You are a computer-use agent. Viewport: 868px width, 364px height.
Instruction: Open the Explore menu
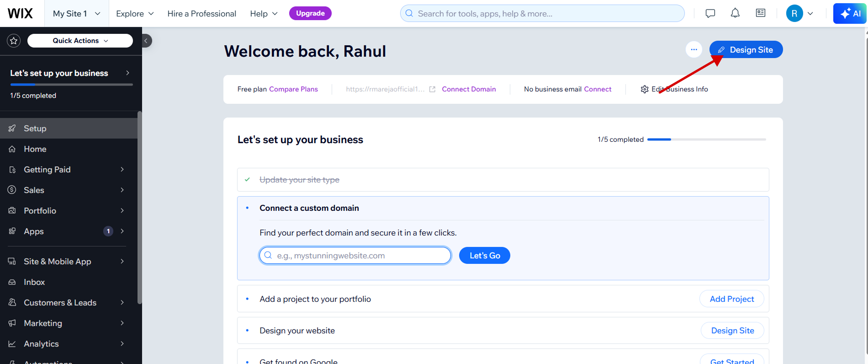tap(134, 13)
